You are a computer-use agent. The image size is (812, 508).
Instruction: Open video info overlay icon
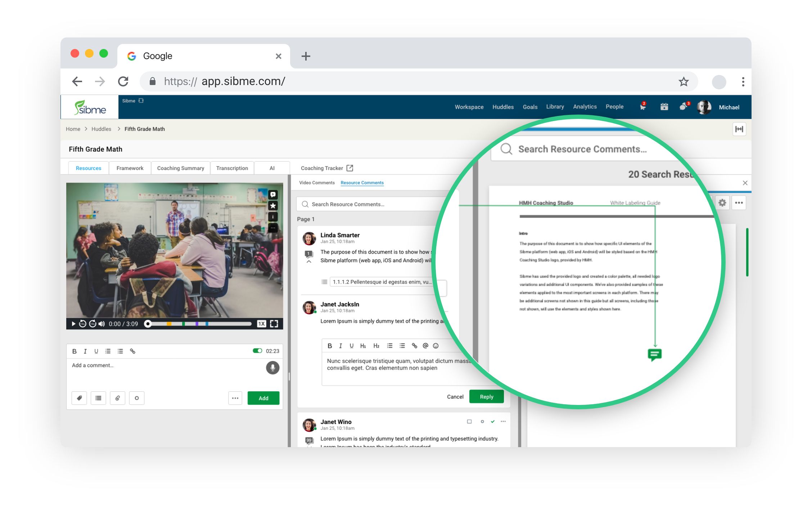coord(273,217)
